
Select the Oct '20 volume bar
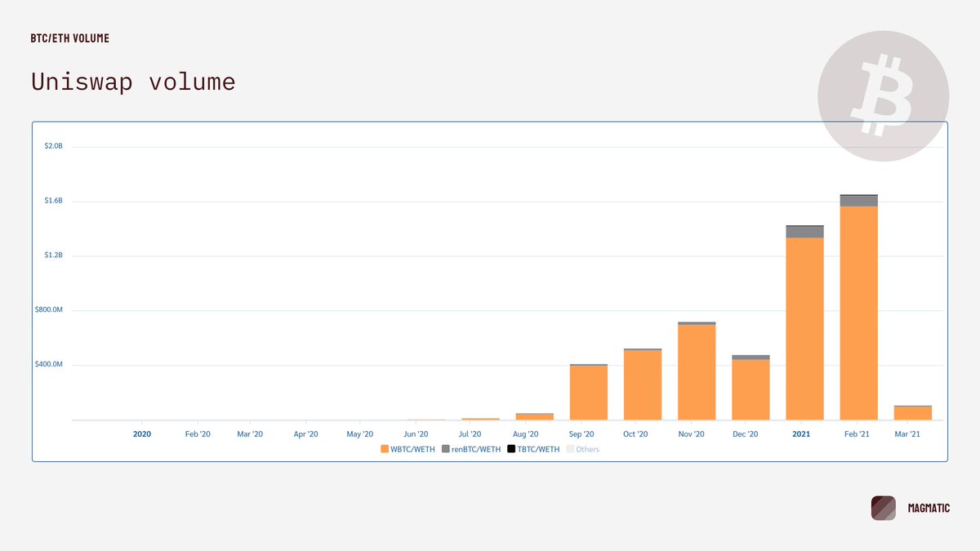[643, 384]
